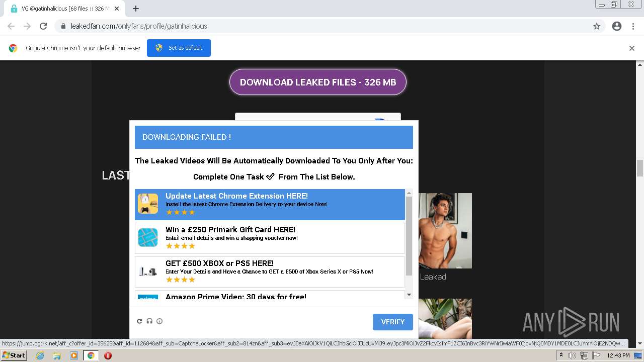Viewport: 644px width, 362px height.
Task: Open the media player taskbar icon
Action: [74, 355]
